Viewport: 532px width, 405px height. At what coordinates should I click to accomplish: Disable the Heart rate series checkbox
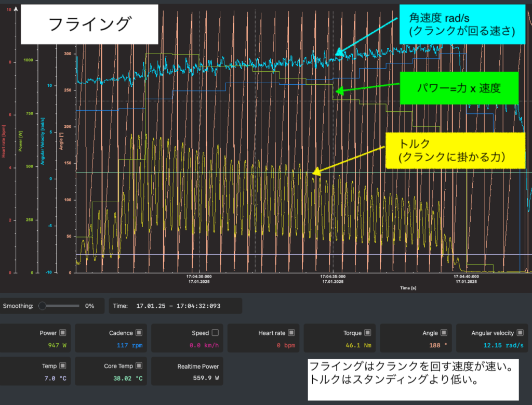point(291,333)
